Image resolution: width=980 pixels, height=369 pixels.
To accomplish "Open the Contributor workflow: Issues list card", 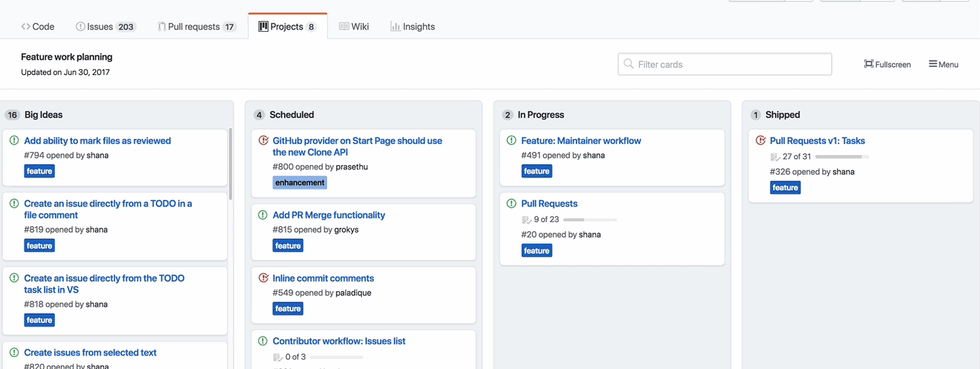I will coord(339,342).
